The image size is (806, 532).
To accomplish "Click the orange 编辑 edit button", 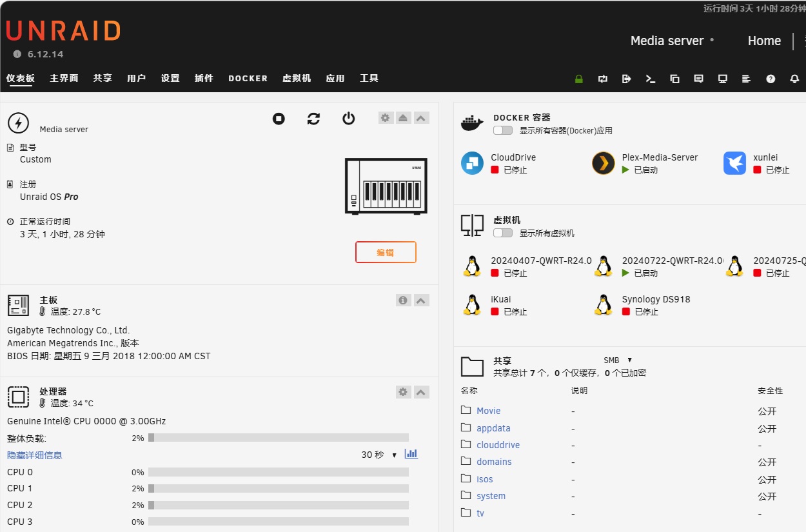I will click(386, 252).
